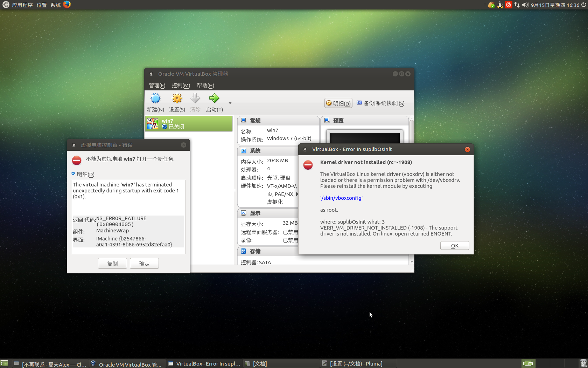This screenshot has width=588, height=368.
Task: Click the Ubuntu MATE logo menu icon
Action: [x=6, y=5]
